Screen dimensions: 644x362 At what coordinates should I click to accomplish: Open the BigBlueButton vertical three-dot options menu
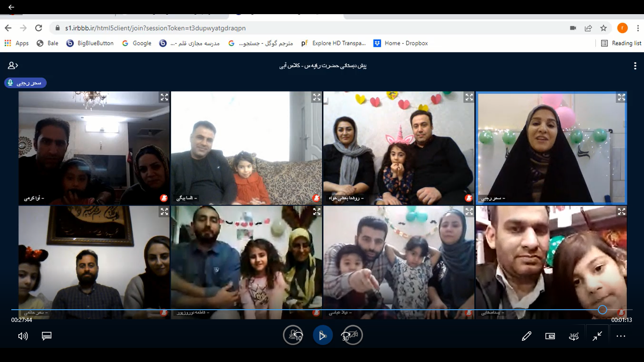634,66
